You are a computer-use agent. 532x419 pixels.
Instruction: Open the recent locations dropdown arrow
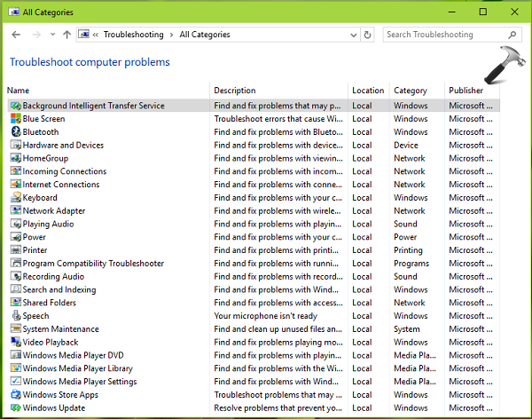coord(51,35)
